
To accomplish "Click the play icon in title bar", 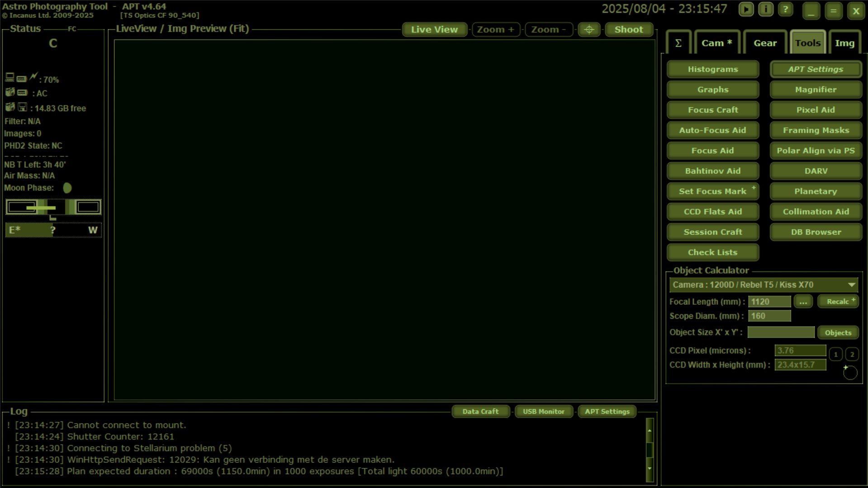I will pyautogui.click(x=746, y=9).
